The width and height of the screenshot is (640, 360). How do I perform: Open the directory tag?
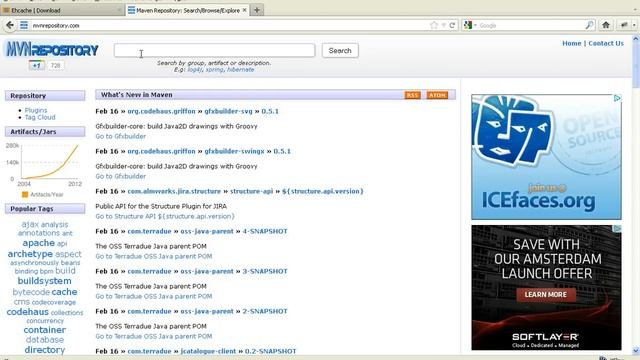click(44, 350)
